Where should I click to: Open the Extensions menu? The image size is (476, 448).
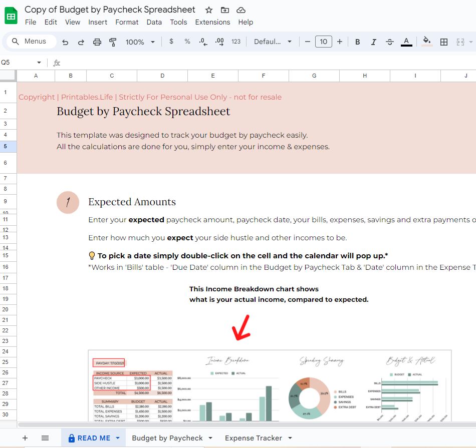click(212, 22)
